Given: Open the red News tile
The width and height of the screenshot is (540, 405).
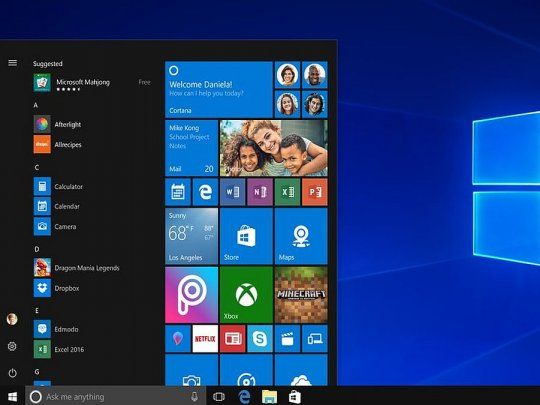Looking at the screenshot, I should coord(232,339).
